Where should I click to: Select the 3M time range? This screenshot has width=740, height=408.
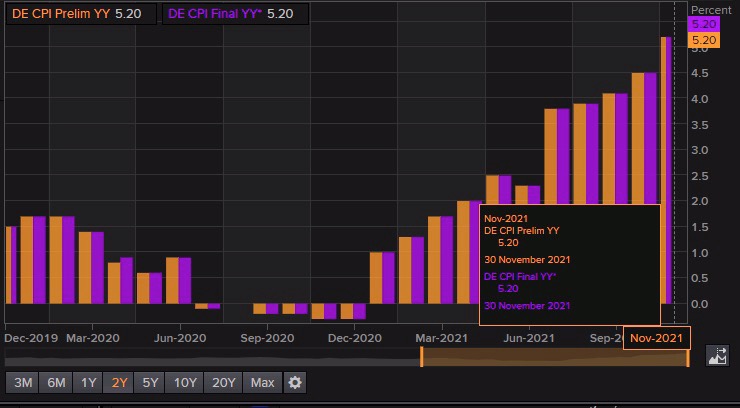coord(24,382)
